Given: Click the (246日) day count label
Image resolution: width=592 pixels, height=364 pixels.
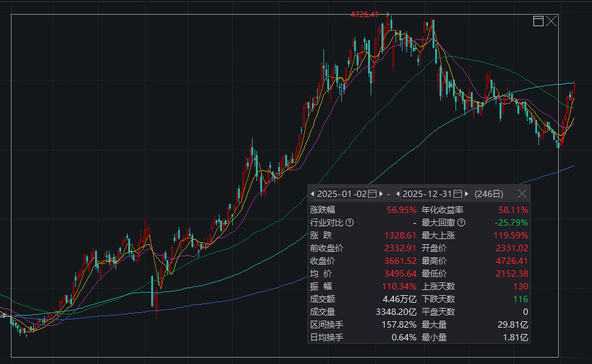Looking at the screenshot, I should tap(489, 194).
